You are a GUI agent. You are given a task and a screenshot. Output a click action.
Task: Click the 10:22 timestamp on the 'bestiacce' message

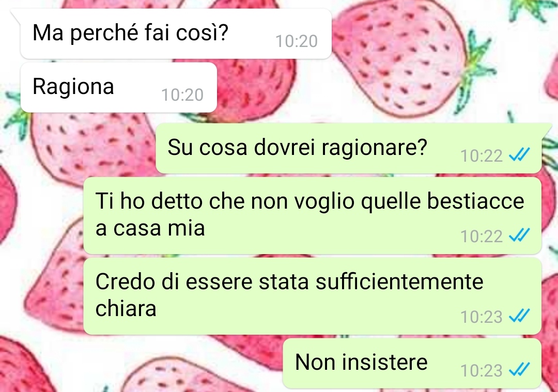[481, 237]
